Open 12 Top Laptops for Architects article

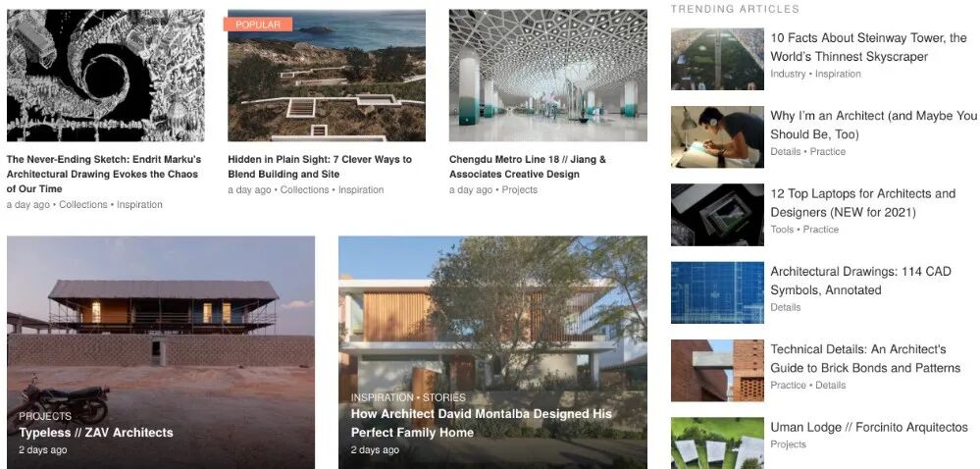[862, 202]
